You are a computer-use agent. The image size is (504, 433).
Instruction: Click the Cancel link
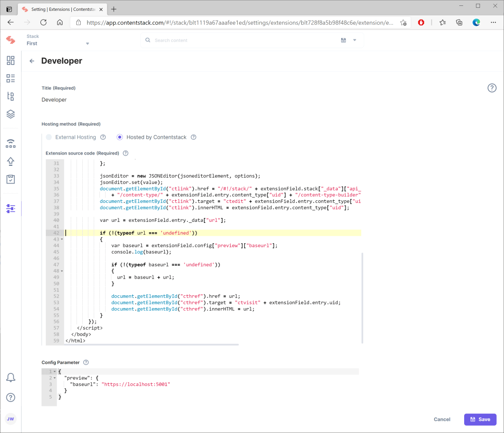click(x=441, y=419)
